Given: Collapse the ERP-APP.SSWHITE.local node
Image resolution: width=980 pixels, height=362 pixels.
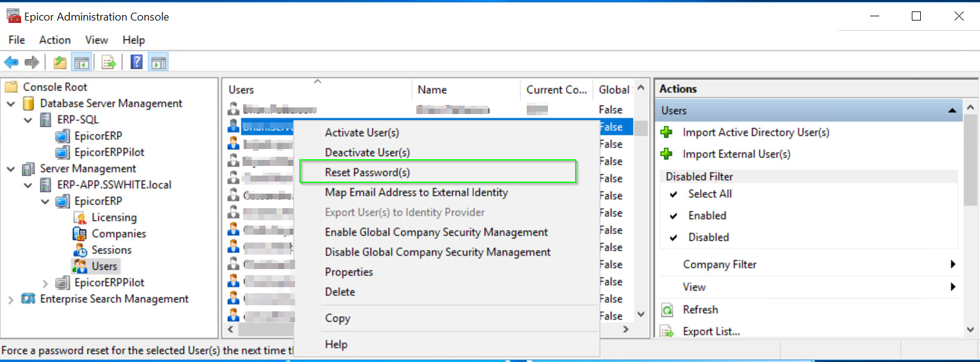Looking at the screenshot, I should pyautogui.click(x=28, y=185).
